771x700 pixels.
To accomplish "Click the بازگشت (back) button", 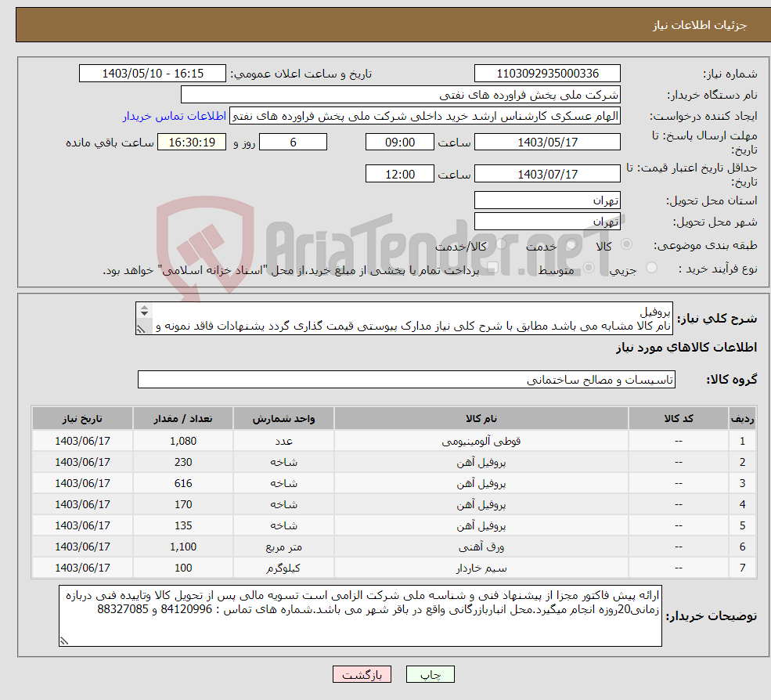I will click(362, 674).
